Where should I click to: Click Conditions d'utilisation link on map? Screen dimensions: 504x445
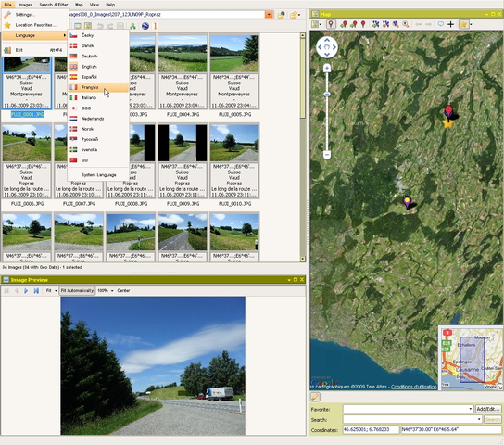pyautogui.click(x=414, y=387)
